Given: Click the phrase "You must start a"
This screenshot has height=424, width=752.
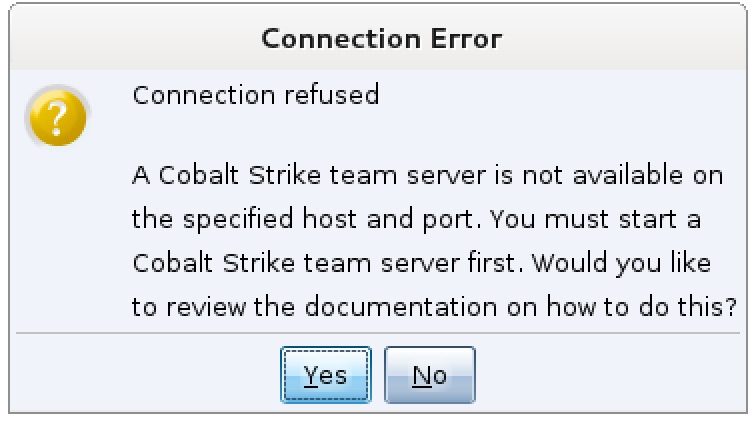Looking at the screenshot, I should point(613,219).
